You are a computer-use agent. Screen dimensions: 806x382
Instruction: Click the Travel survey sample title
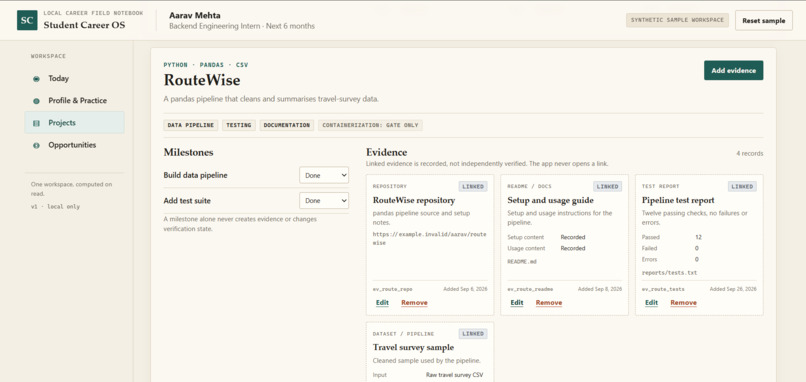(x=413, y=347)
